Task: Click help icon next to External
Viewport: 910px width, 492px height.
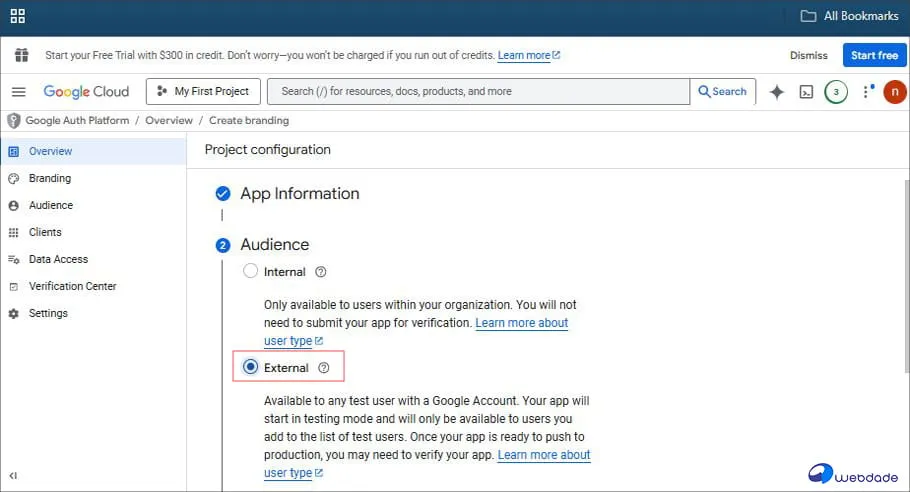Action: tap(323, 368)
